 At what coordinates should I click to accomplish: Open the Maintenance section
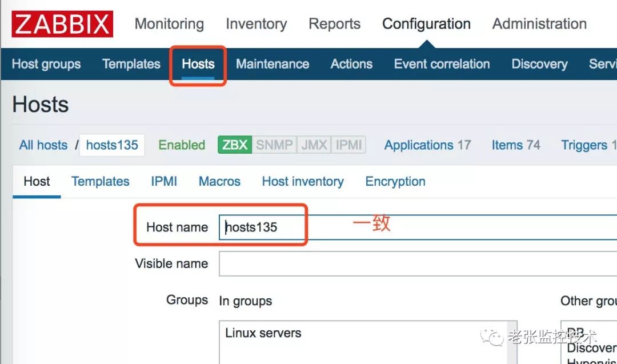click(273, 64)
